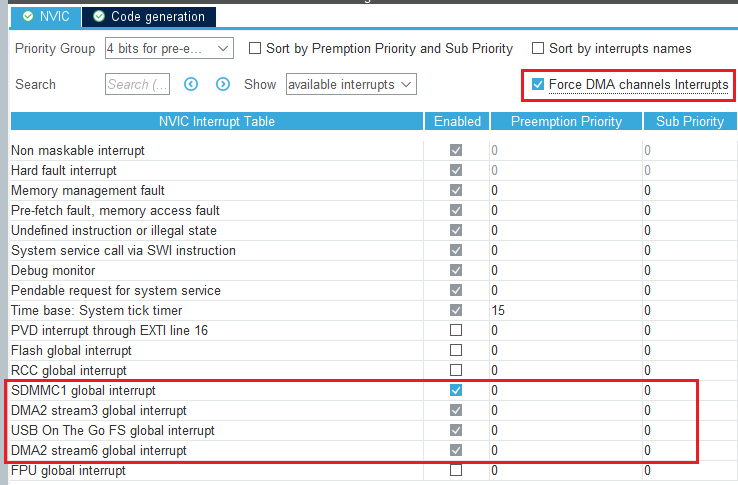
Task: Disable the SDMMC1 global interrupt checkbox
Action: click(x=456, y=390)
